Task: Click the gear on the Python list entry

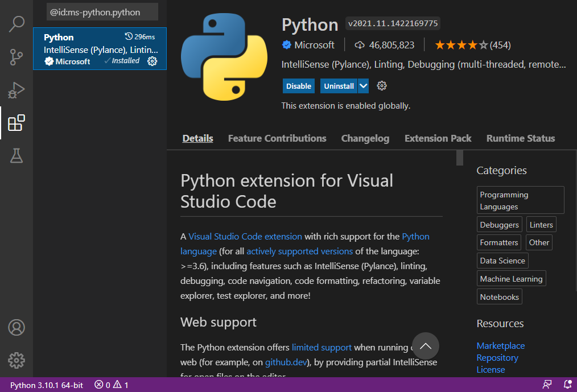Action: tap(153, 61)
